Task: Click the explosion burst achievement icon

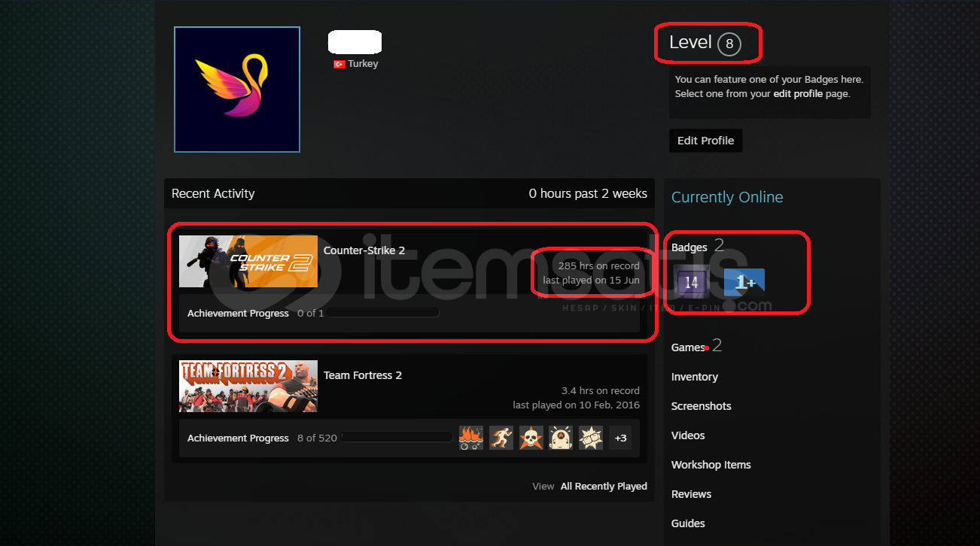Action: (591, 438)
